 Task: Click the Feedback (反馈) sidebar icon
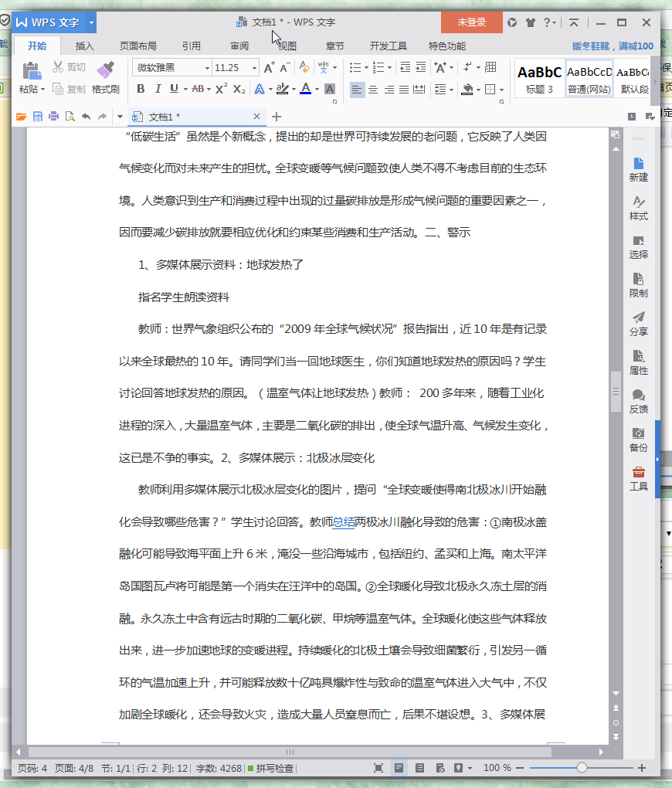click(638, 402)
